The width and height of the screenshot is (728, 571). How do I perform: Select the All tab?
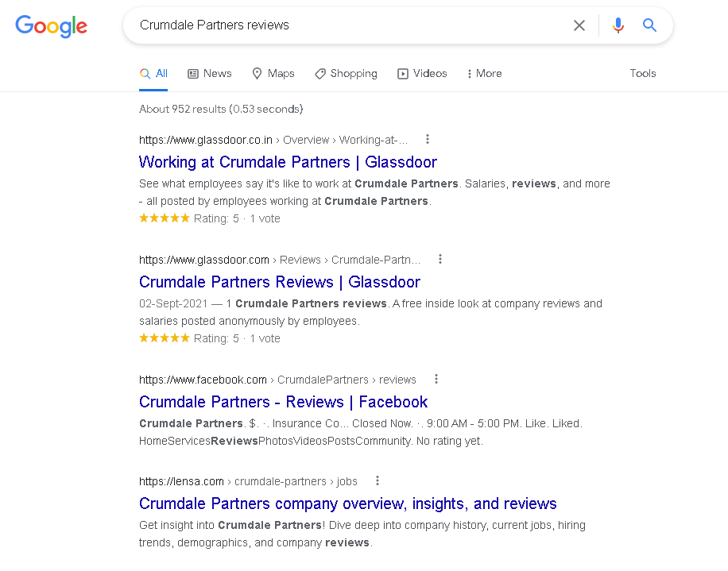pyautogui.click(x=153, y=73)
